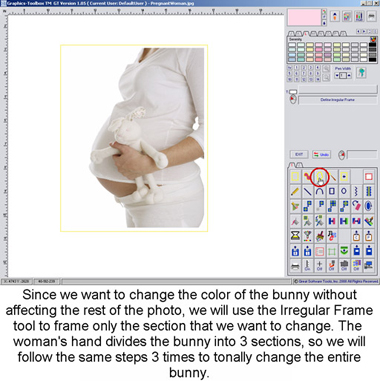Select the paintbrush palette tool icon
Image resolution: width=380 pixels, height=381 pixels.
click(x=319, y=236)
